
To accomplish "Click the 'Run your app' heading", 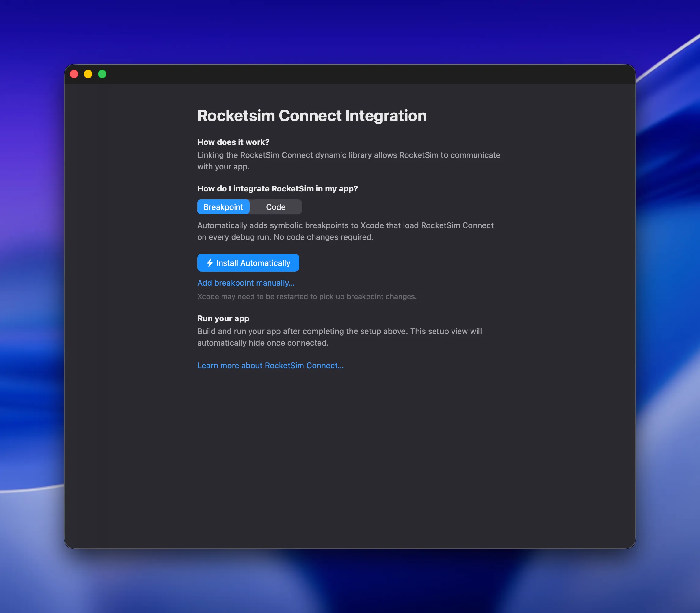I will pos(223,318).
